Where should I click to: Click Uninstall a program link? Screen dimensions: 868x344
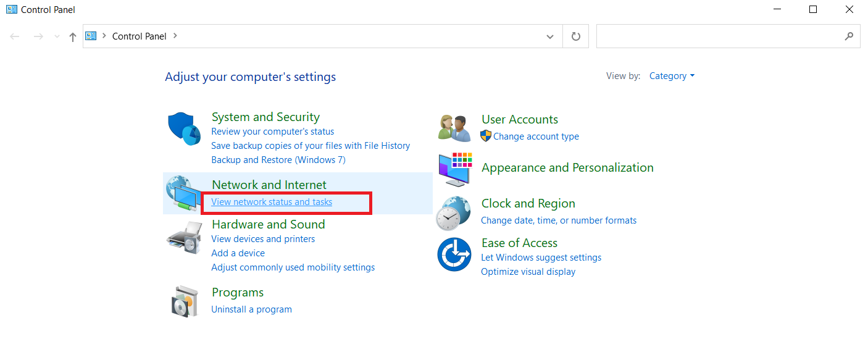pos(251,309)
